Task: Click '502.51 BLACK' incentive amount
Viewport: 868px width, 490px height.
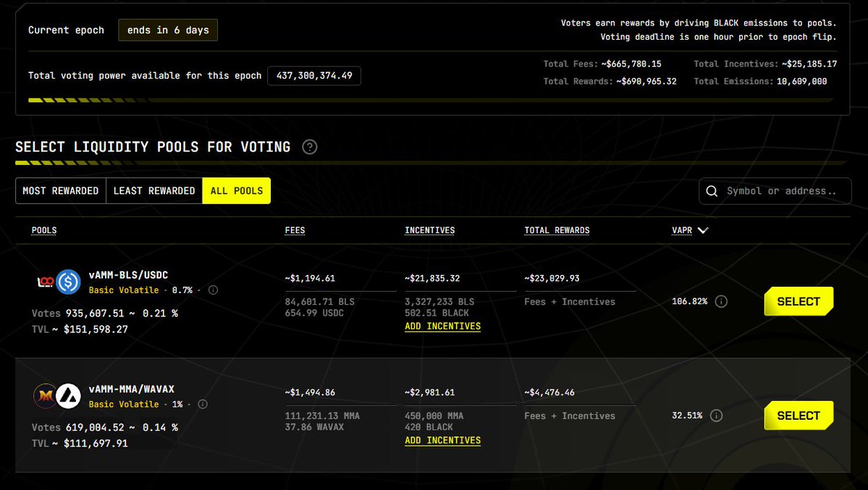Action: (437, 313)
